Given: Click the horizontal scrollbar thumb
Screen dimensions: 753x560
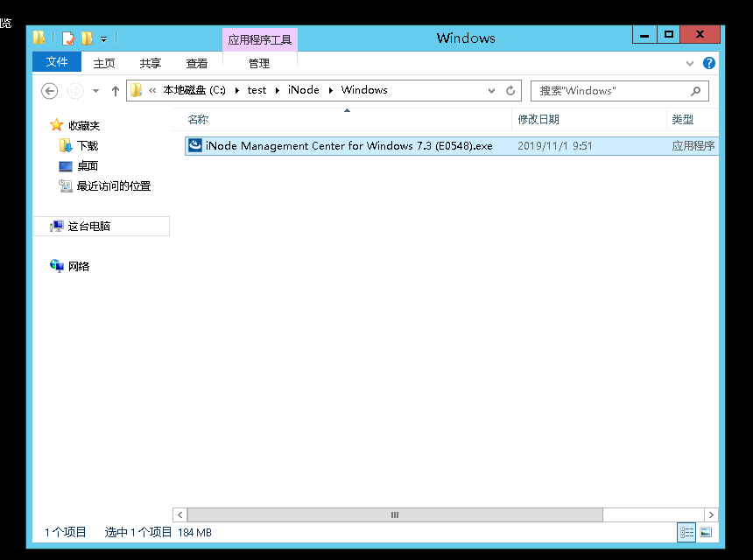Looking at the screenshot, I should (395, 514).
